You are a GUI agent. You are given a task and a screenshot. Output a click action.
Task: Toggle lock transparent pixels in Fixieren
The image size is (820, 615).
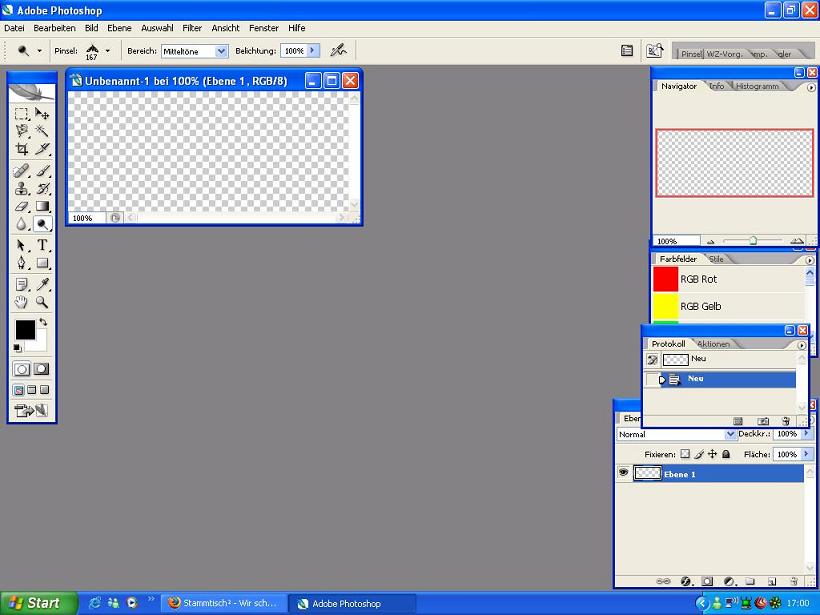tap(685, 454)
